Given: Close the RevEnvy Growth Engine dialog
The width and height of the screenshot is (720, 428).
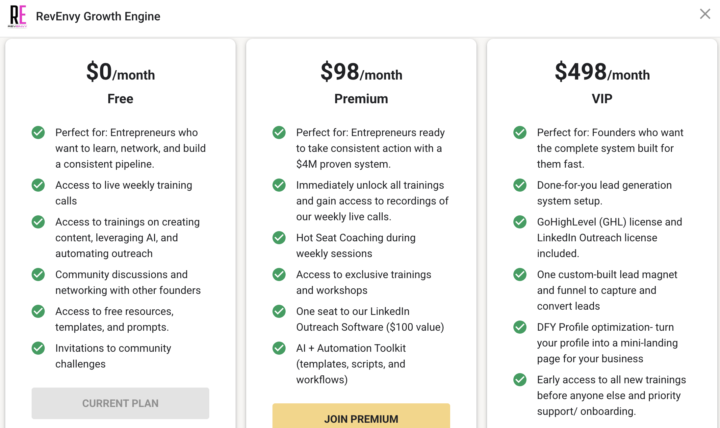Looking at the screenshot, I should tap(705, 15).
